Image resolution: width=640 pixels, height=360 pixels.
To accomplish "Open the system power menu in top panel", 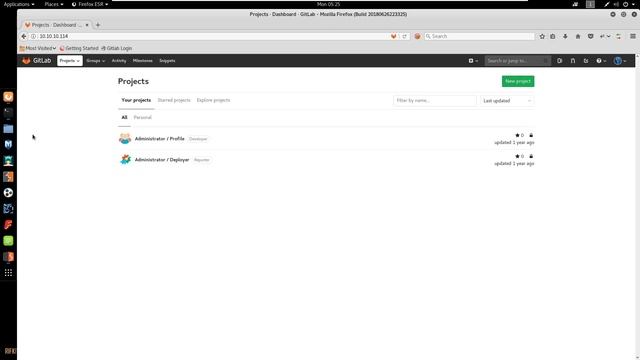I will coord(628,4).
